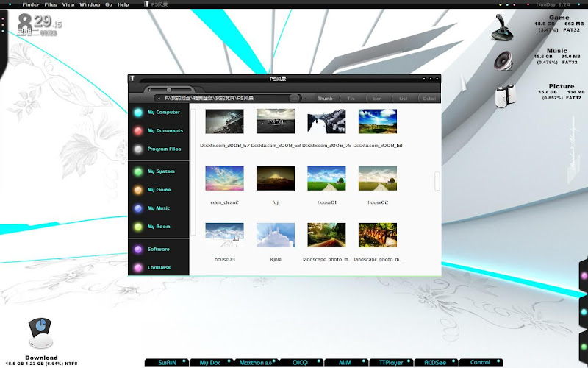Click the PS window entry in top bar
Viewport: 588px width, 368px height.
click(156, 4)
